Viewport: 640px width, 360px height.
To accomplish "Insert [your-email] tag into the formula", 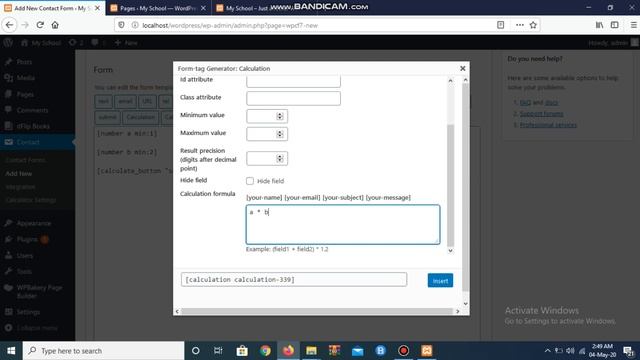I will click(302, 198).
